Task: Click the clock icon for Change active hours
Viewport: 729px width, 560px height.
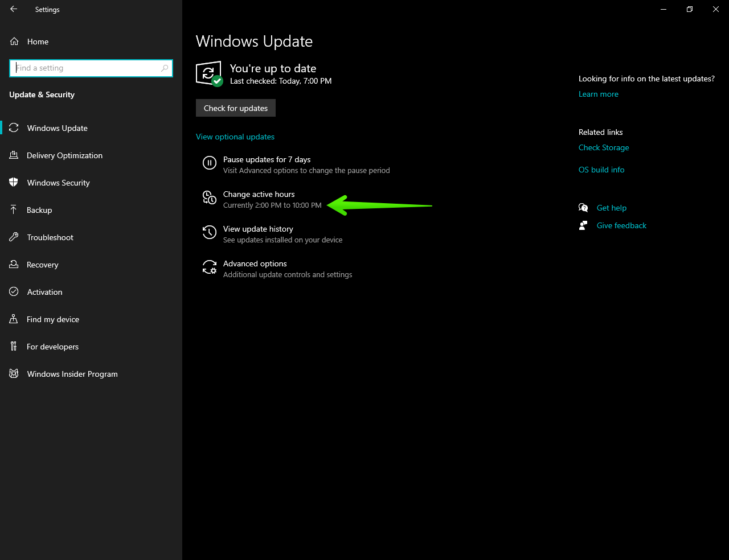Action: coord(210,197)
